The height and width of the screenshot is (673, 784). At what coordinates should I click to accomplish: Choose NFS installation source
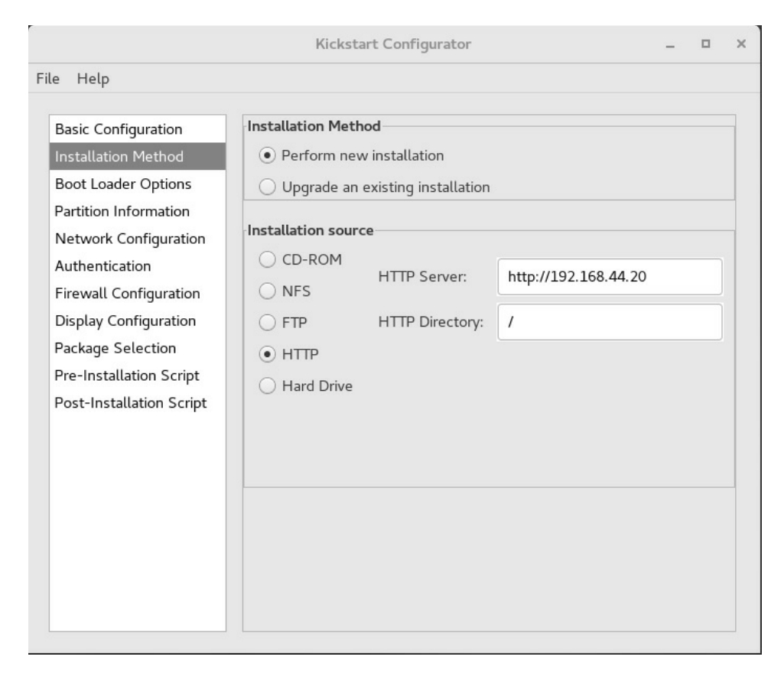[267, 291]
